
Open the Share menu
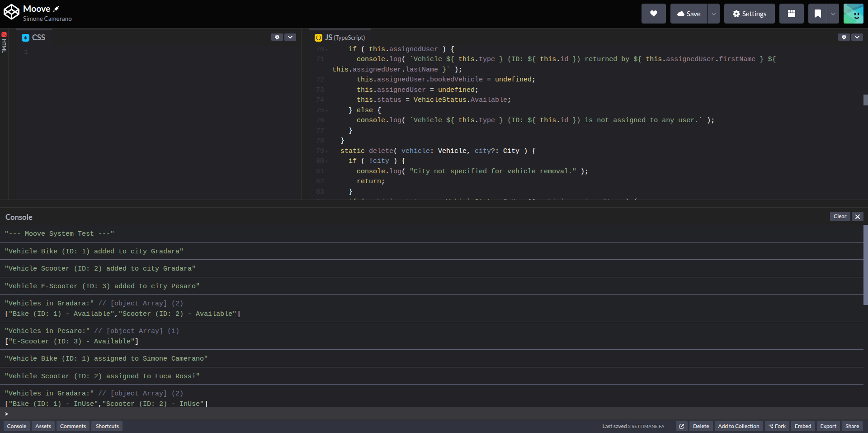click(852, 426)
